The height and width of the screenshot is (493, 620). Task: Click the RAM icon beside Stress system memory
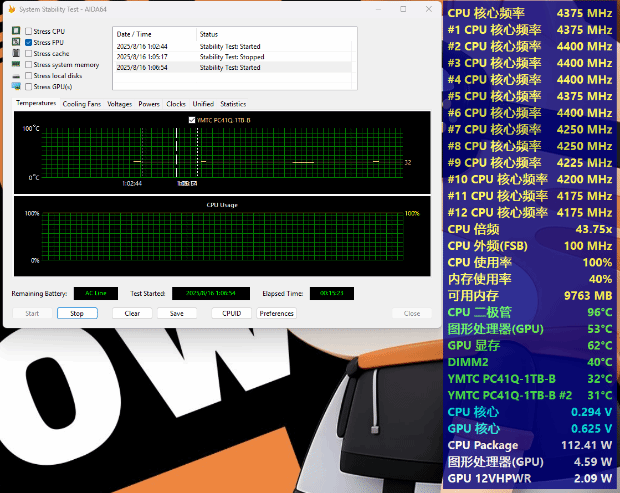click(x=16, y=65)
